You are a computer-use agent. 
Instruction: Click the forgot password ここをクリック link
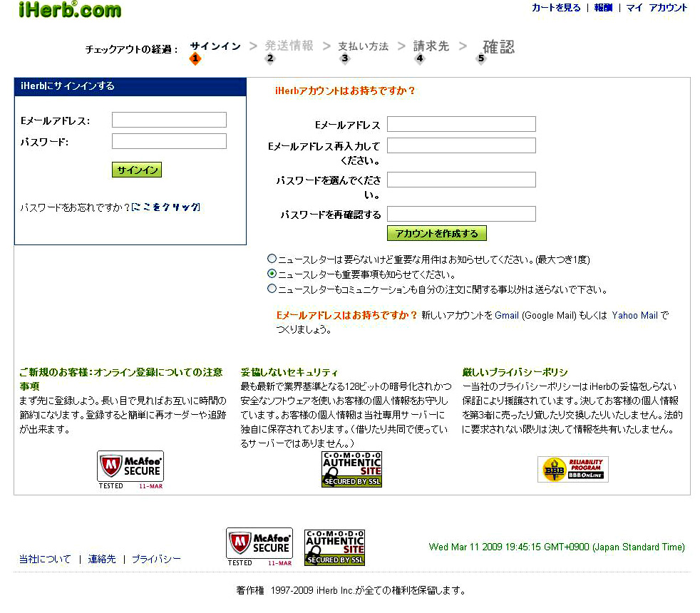pyautogui.click(x=165, y=207)
